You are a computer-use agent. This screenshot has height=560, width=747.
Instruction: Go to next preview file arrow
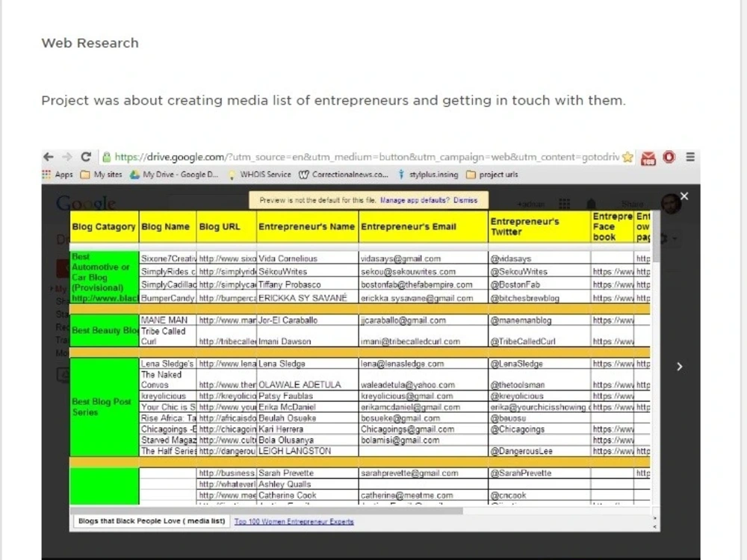click(680, 366)
